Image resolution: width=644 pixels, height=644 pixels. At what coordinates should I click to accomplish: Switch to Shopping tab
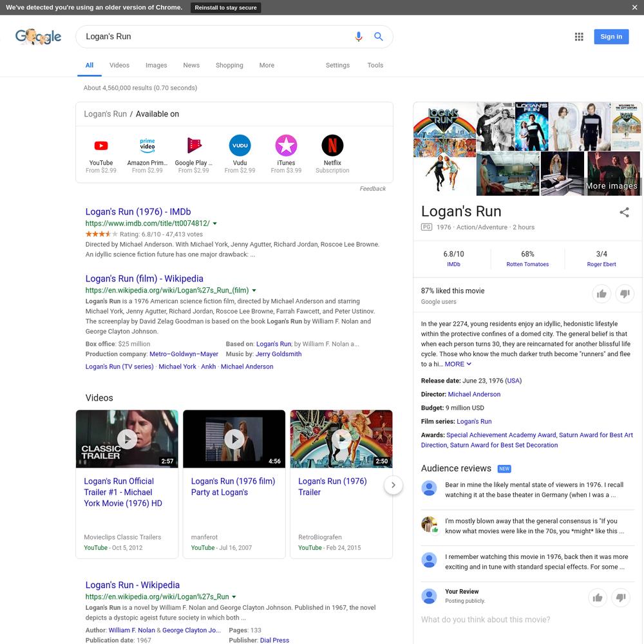[x=230, y=65]
